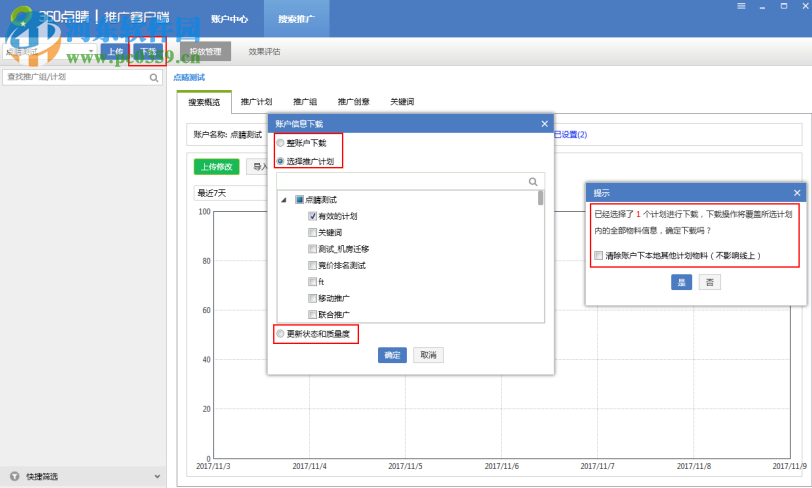The image size is (812, 488).
Task: Select the 更新状态和质量度 radio option
Action: (x=280, y=334)
